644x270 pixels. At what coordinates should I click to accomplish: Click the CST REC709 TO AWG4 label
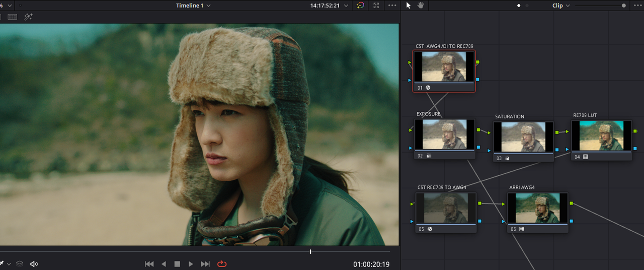tap(442, 187)
